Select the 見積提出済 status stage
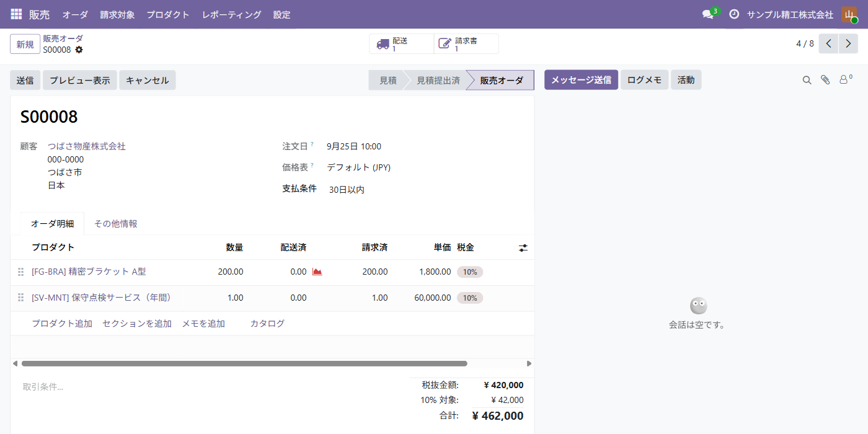This screenshot has height=434, width=868. pos(438,80)
